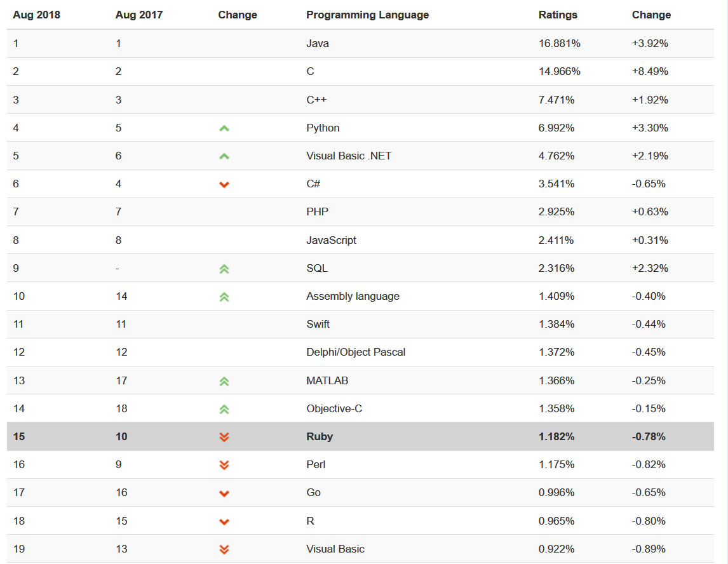This screenshot has height=564, width=728.
Task: Click the Ratings column header
Action: pyautogui.click(x=558, y=15)
